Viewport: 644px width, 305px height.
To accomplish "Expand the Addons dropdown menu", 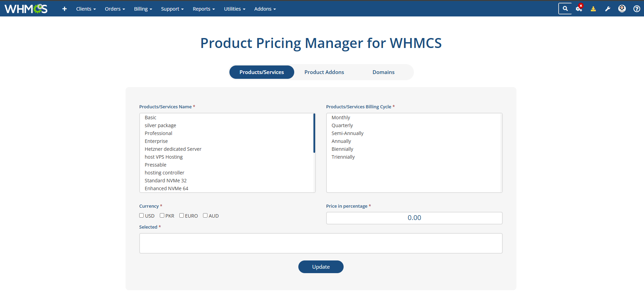I will coord(265,9).
